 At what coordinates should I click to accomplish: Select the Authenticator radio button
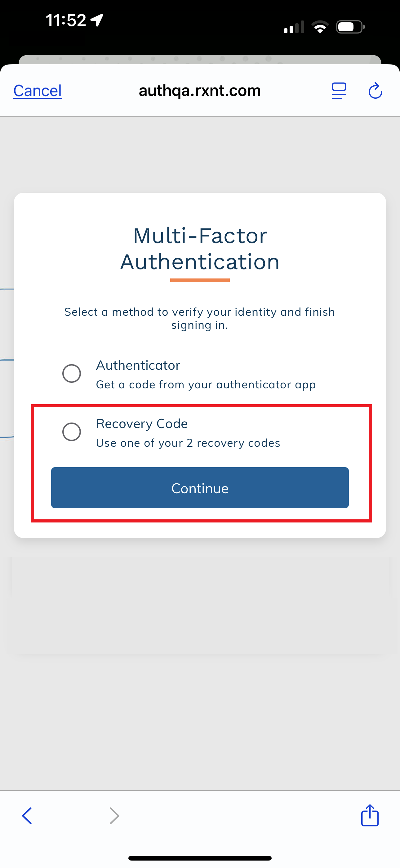pyautogui.click(x=72, y=373)
